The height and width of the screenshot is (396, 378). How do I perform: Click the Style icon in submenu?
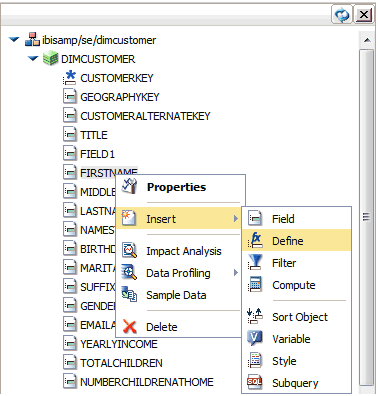(x=255, y=360)
